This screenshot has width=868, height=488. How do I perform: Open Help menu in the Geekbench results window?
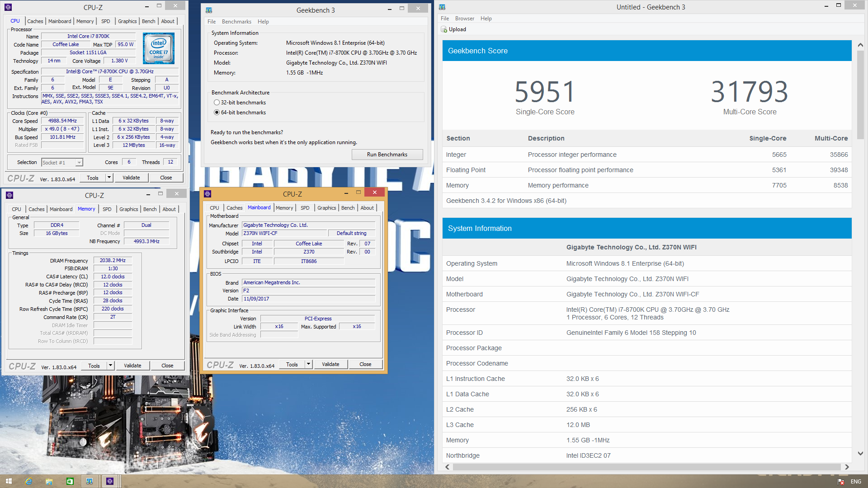click(486, 19)
